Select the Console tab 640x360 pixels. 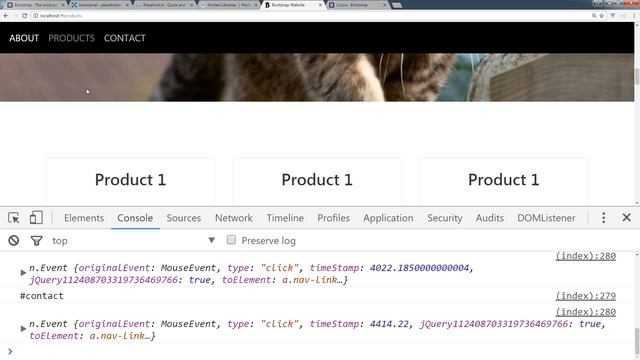pos(135,218)
